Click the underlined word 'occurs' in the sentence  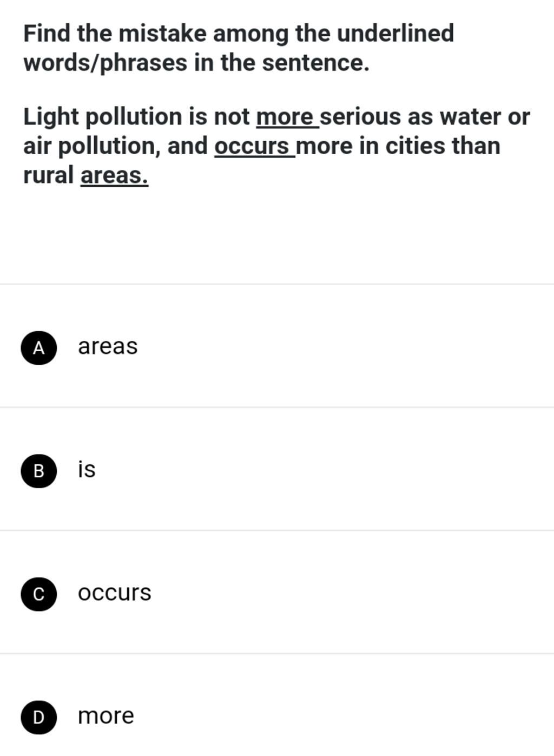click(252, 146)
